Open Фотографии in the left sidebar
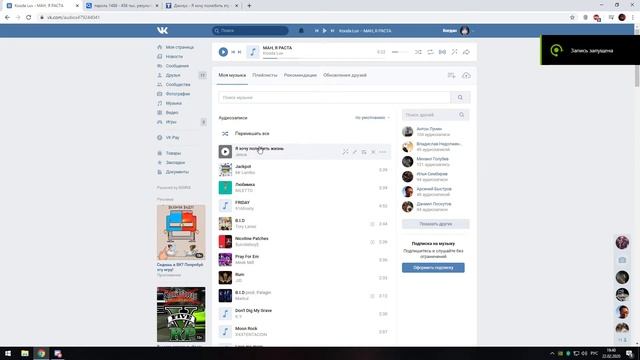 click(178, 94)
